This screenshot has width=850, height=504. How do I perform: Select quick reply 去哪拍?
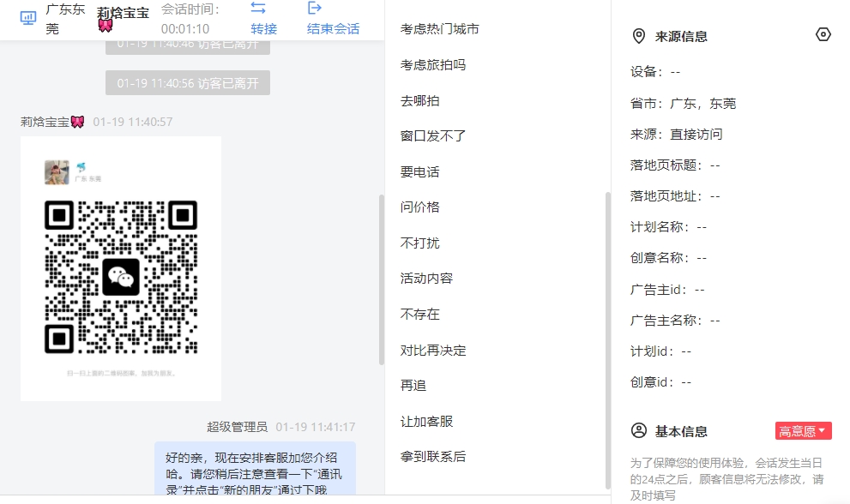(419, 101)
